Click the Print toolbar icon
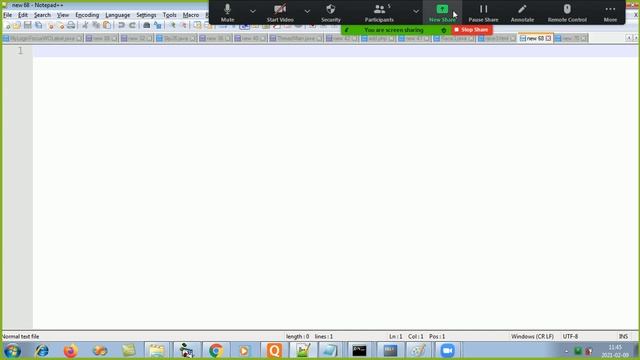 [71, 26]
